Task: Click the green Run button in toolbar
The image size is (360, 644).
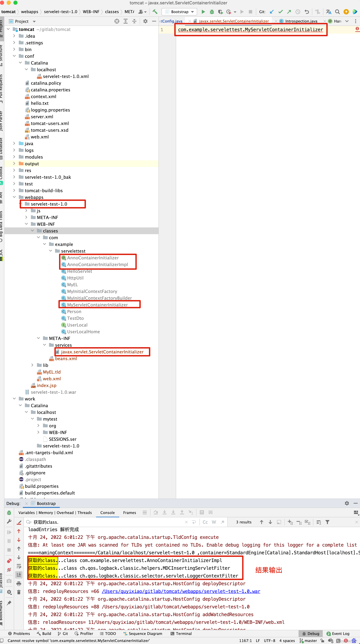Action: click(203, 12)
